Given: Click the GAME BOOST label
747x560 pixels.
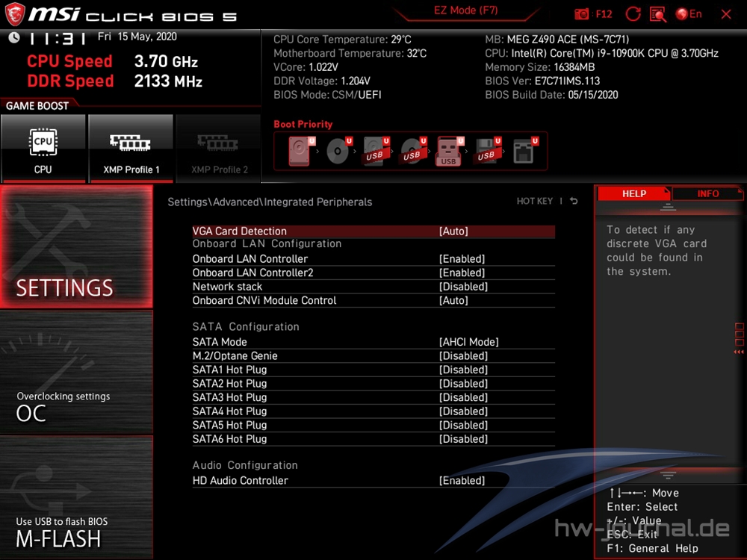Looking at the screenshot, I should tap(37, 106).
